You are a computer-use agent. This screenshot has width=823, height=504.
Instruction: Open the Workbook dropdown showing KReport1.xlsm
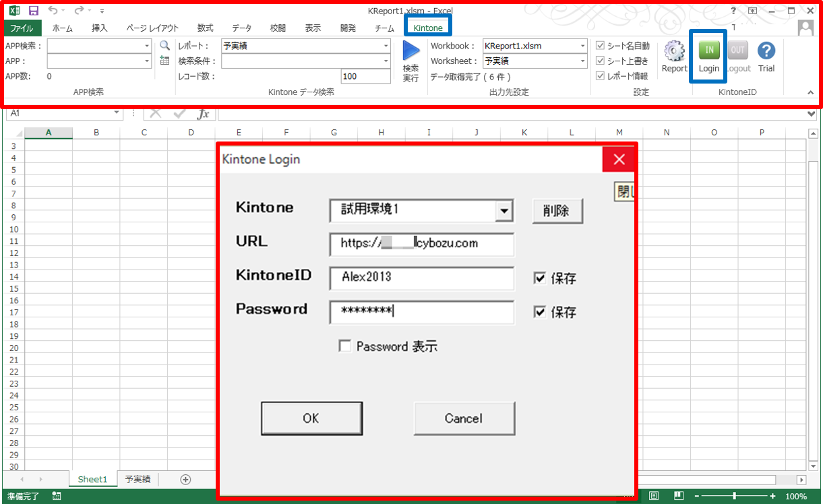click(584, 46)
